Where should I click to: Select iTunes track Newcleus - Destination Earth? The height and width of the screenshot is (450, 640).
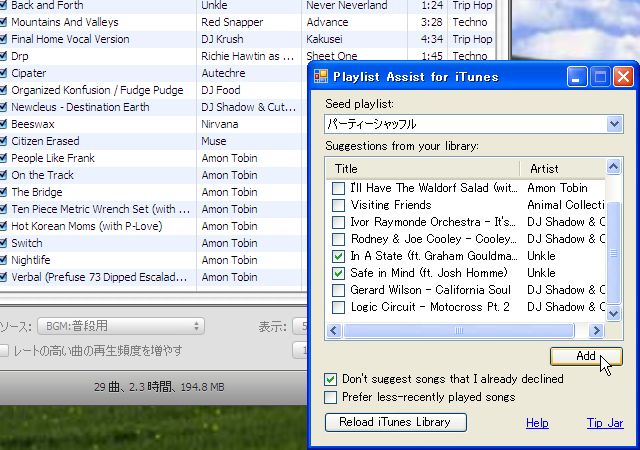point(80,107)
